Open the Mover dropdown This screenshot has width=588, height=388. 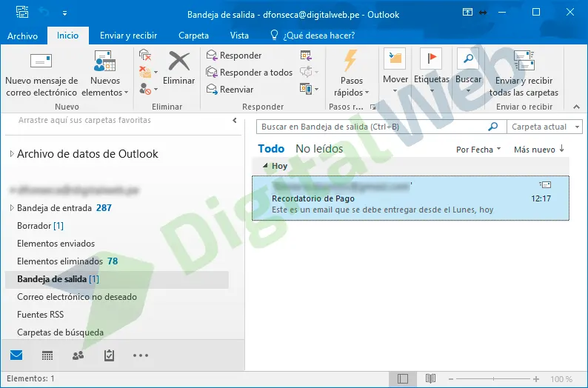(395, 72)
